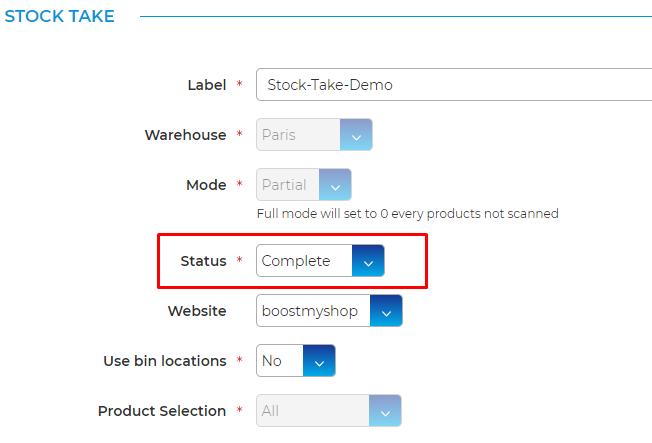Expand the Use bin locations dropdown arrow
The image size is (652, 443).
[x=318, y=361]
